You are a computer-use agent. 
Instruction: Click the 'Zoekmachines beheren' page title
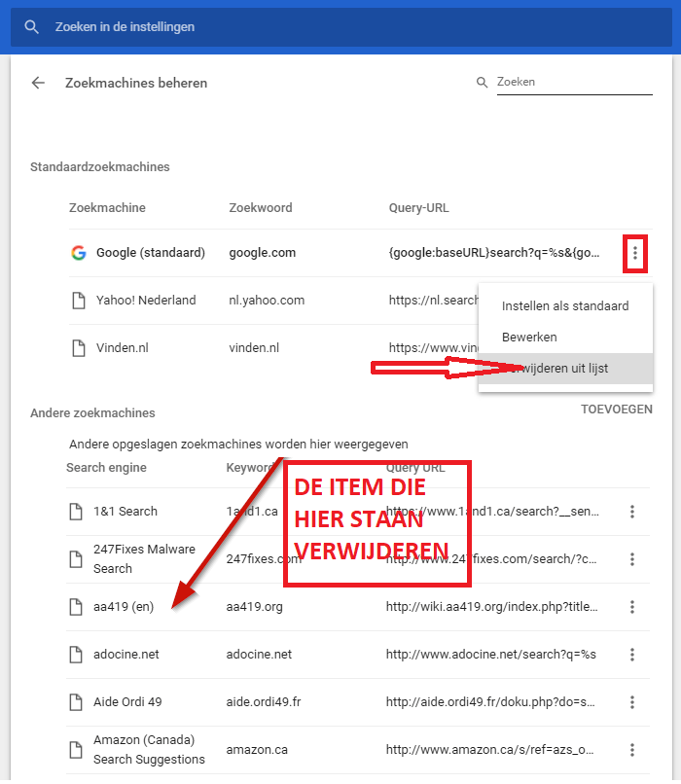tap(136, 83)
